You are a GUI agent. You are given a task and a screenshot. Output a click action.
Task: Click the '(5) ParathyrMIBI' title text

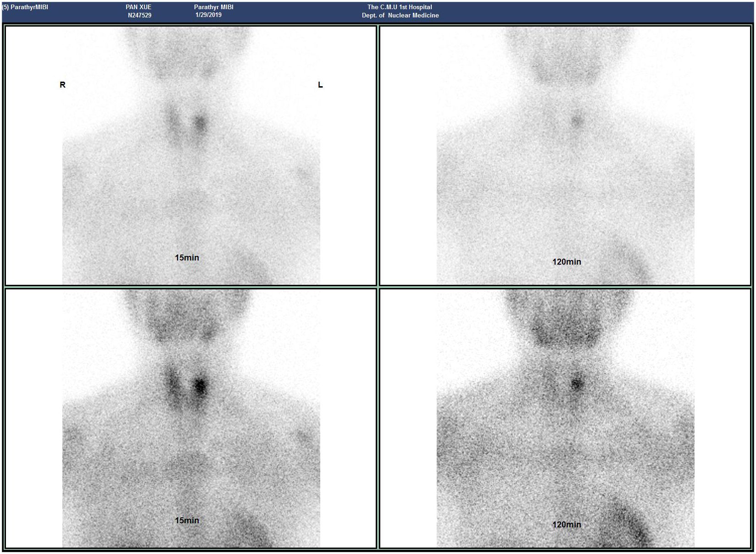click(25, 7)
